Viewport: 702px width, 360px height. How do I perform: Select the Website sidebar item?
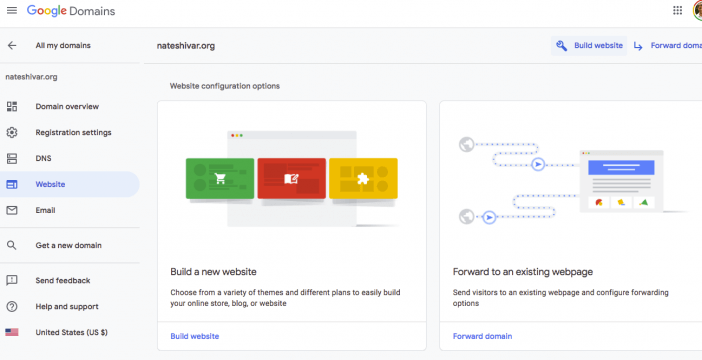[x=70, y=184]
